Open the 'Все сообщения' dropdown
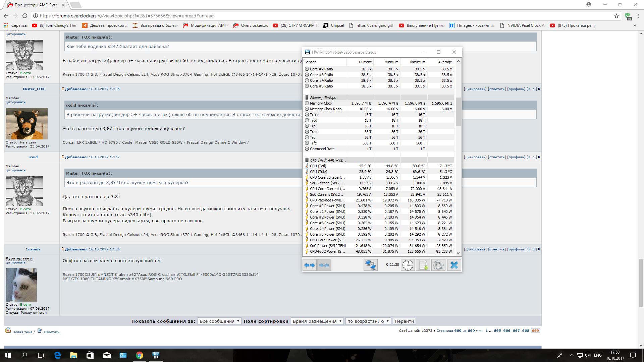Screen dimensions: 644x362 (219, 321)
